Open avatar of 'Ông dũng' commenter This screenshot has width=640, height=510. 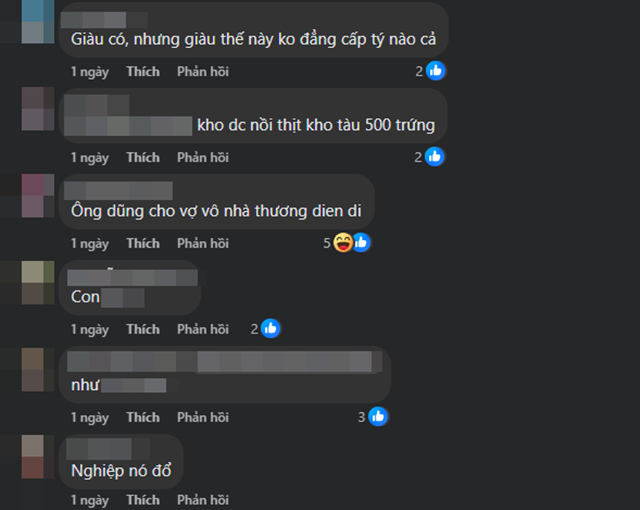click(x=38, y=195)
